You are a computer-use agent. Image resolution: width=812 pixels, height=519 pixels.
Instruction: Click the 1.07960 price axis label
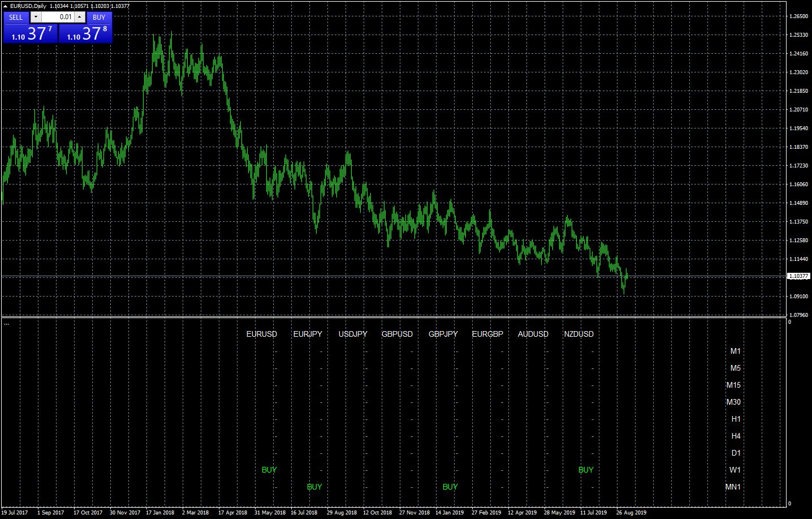click(798, 315)
